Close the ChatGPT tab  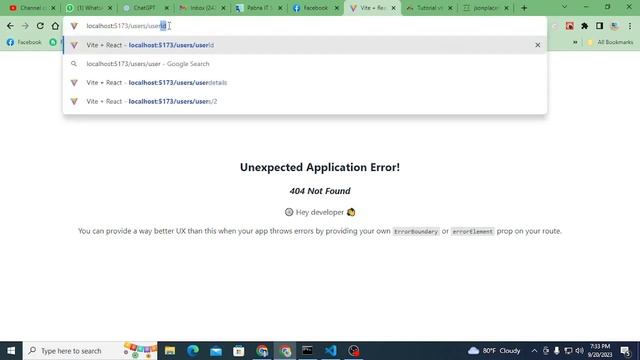coord(167,8)
